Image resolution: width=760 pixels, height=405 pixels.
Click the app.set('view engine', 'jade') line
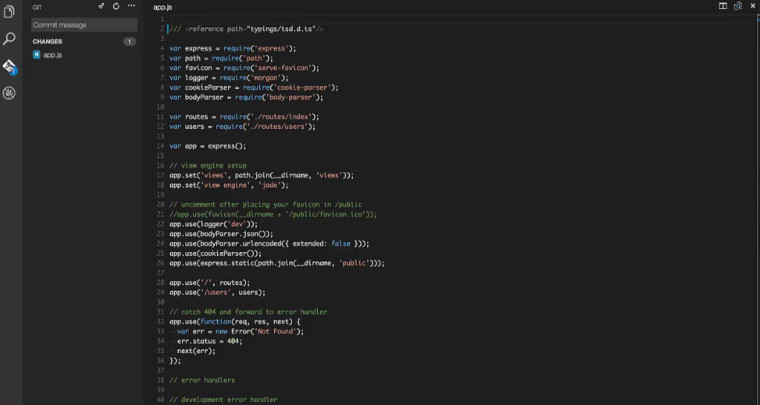click(229, 185)
